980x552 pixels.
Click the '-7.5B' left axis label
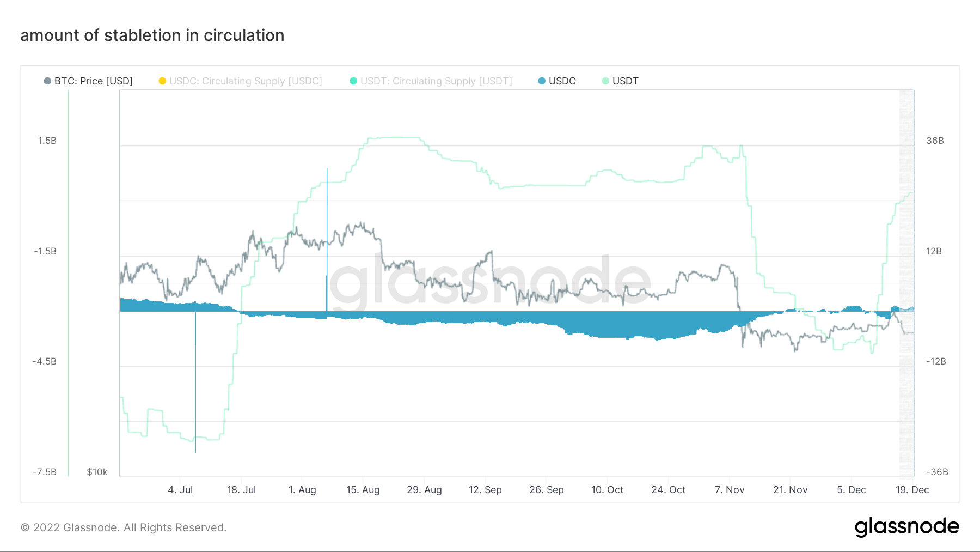tap(45, 472)
